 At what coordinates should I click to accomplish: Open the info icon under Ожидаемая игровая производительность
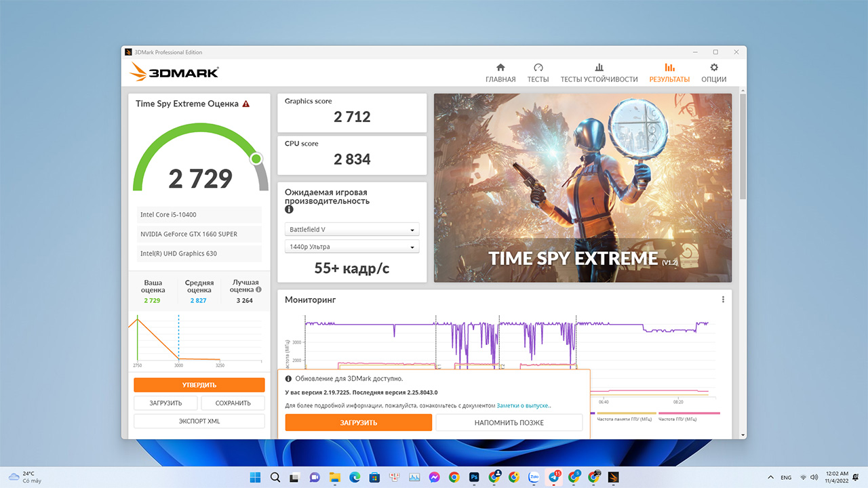[x=289, y=210]
